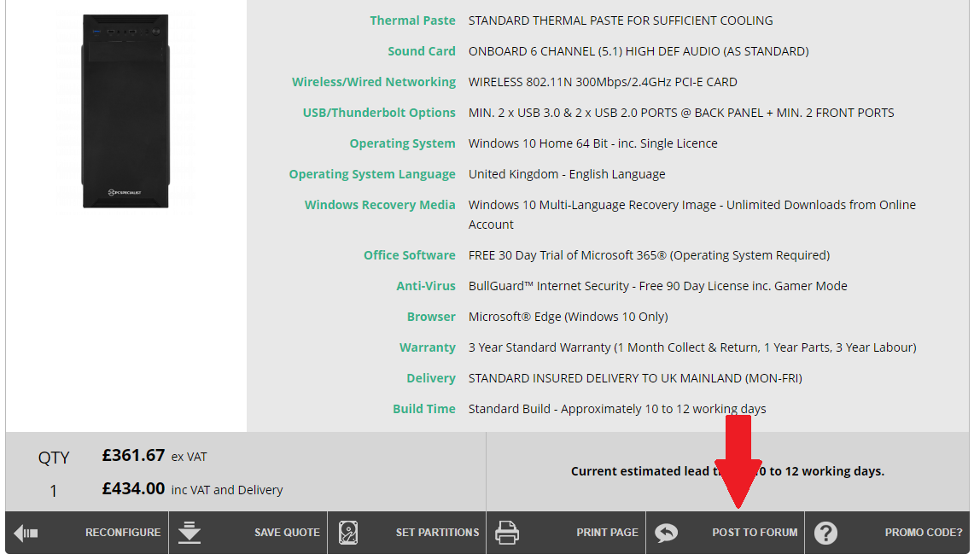This screenshot has width=974, height=560.
Task: Click the Wireless/Wired Networking label
Action: 373,82
